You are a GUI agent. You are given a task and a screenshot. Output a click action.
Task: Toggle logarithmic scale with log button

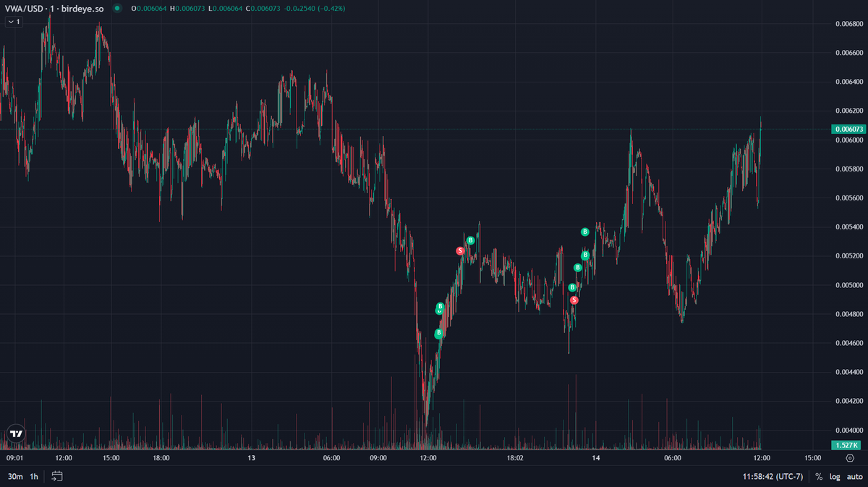pos(835,476)
